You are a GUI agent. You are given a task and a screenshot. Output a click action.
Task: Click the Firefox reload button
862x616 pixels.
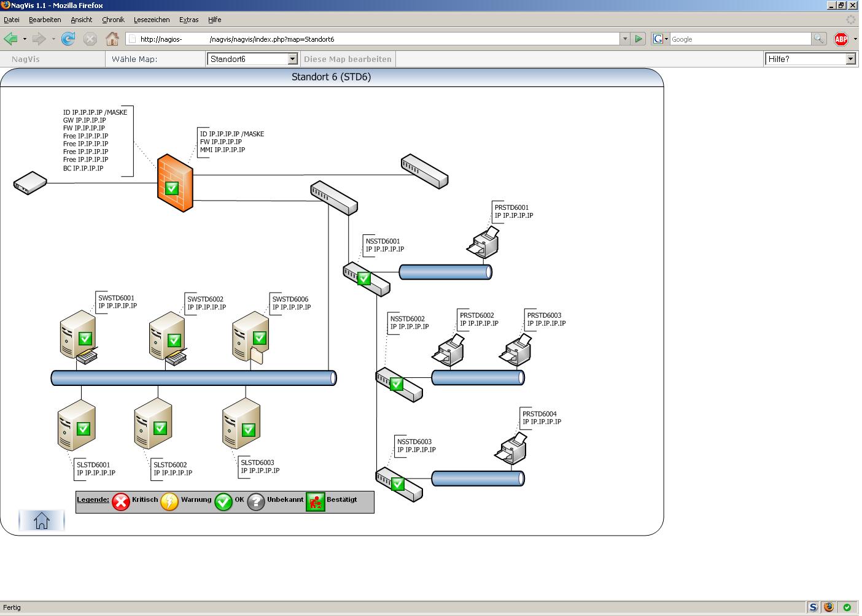(68, 39)
